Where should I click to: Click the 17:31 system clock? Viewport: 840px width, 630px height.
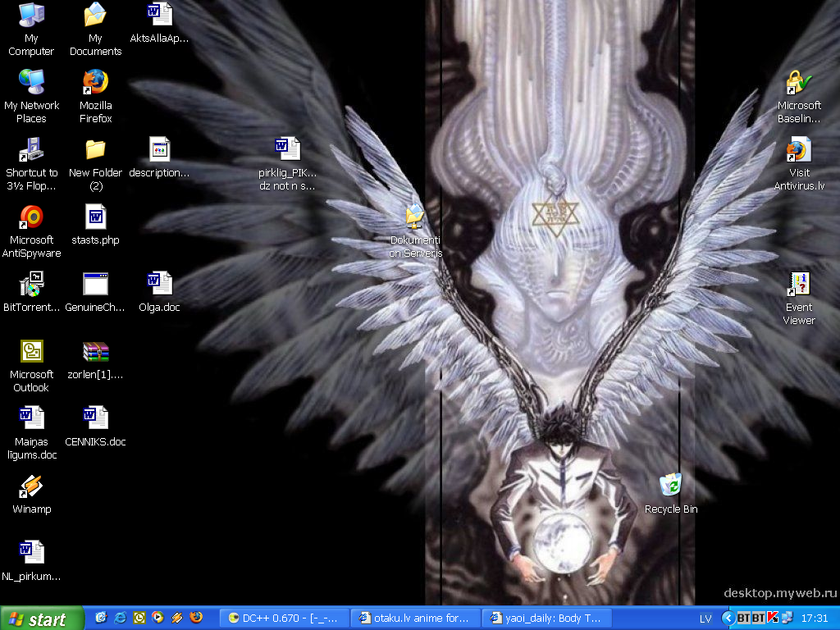pos(815,619)
